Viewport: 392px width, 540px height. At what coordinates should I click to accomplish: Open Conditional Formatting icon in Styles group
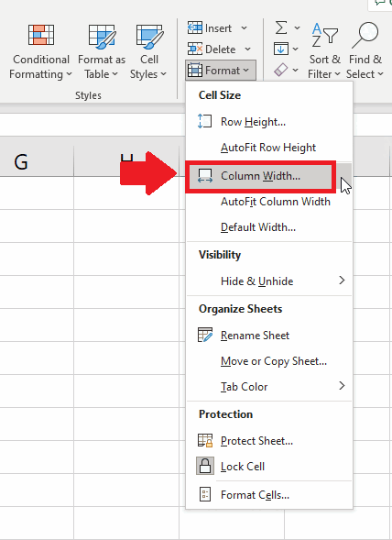click(41, 35)
